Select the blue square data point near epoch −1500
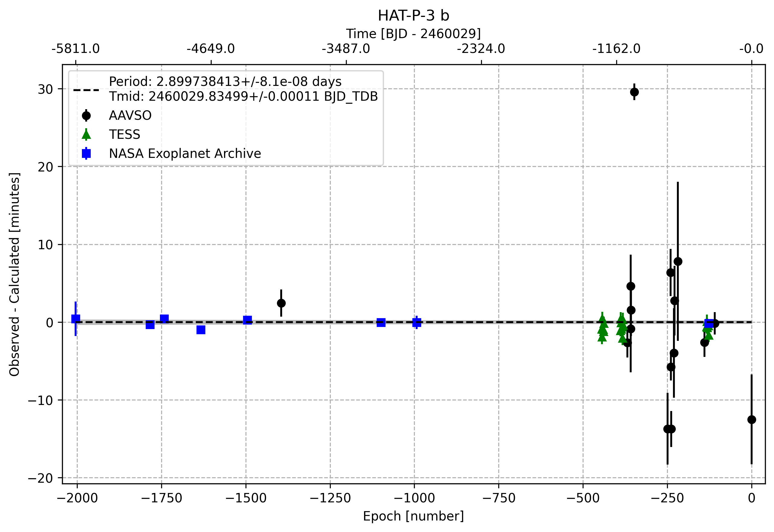774x532 pixels. (x=247, y=320)
